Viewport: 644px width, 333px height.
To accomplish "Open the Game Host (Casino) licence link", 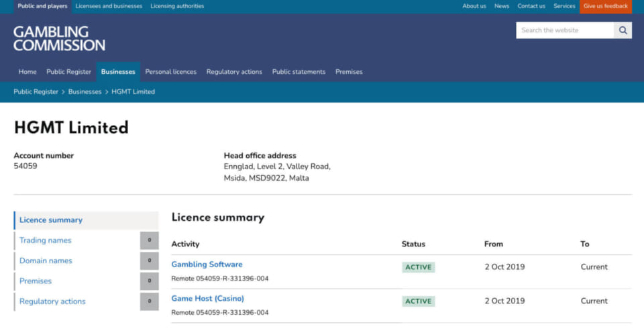I will click(207, 299).
